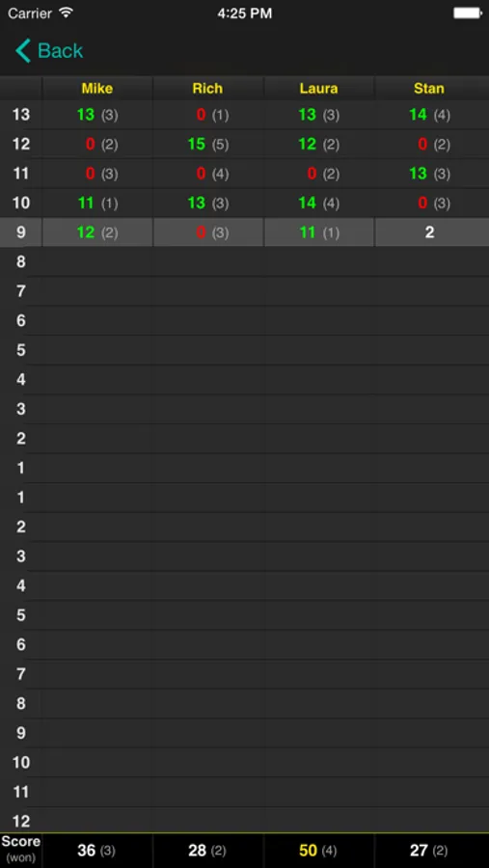Tap Stan's round 13 score of 14
This screenshot has width=489, height=868.
[x=419, y=115]
